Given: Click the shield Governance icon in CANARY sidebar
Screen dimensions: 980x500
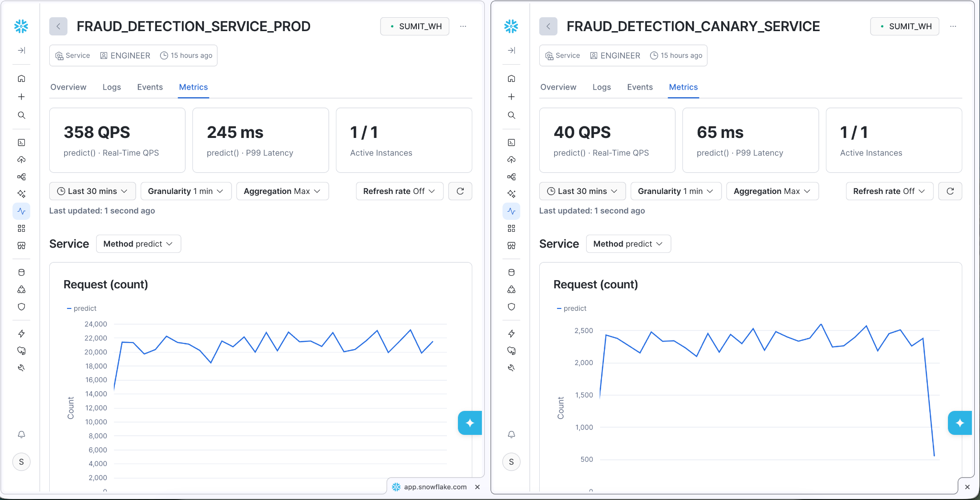Looking at the screenshot, I should (512, 307).
